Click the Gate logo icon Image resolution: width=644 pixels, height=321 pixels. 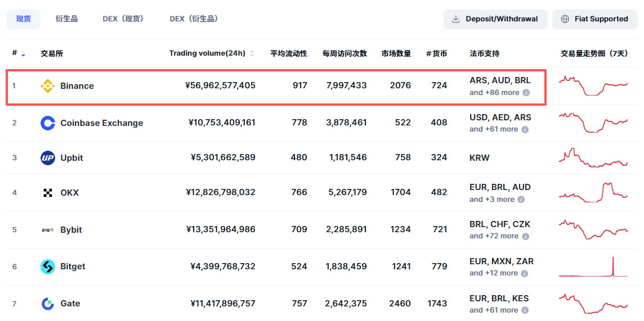coord(48,304)
